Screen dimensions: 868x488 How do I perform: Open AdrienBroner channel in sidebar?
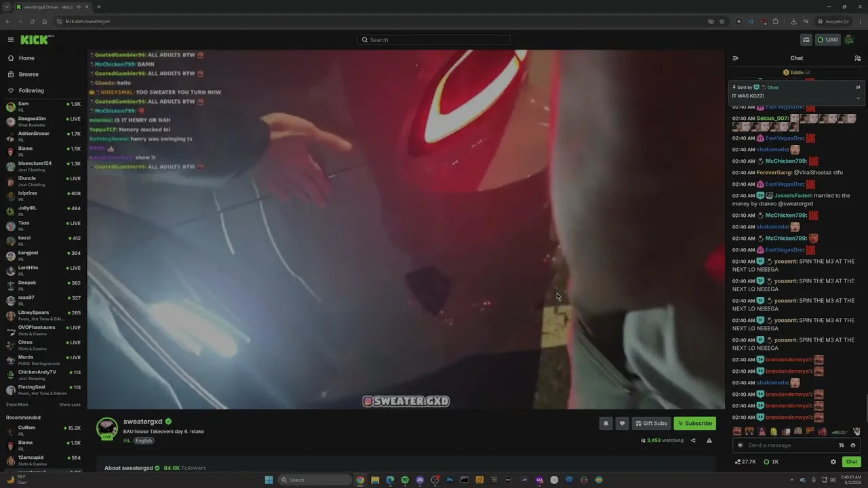[x=43, y=137]
